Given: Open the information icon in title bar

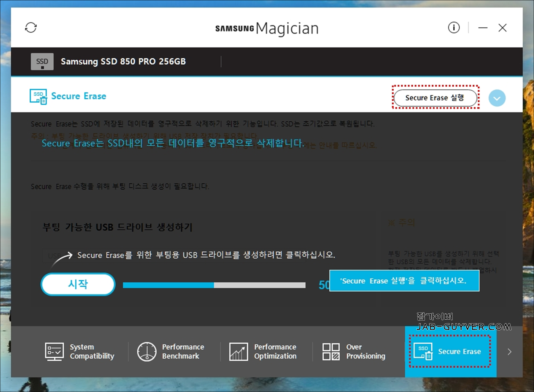Looking at the screenshot, I should (454, 28).
